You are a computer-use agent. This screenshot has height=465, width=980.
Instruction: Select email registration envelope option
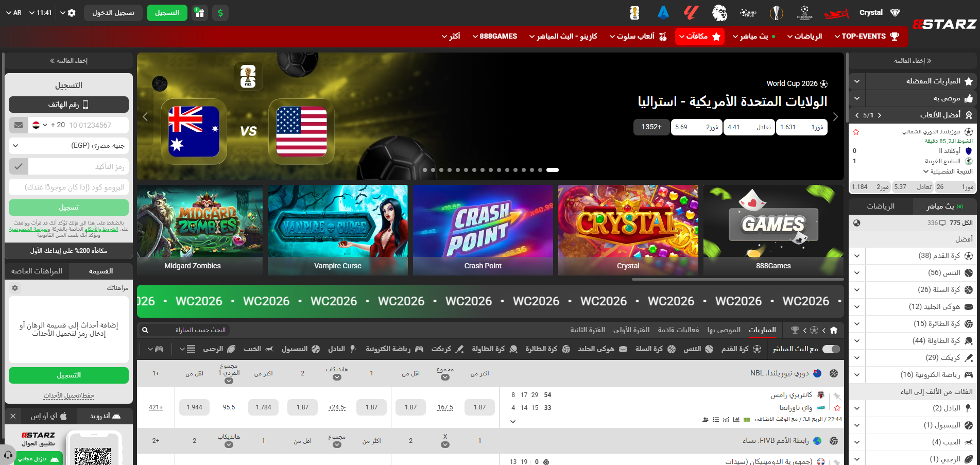(19, 125)
